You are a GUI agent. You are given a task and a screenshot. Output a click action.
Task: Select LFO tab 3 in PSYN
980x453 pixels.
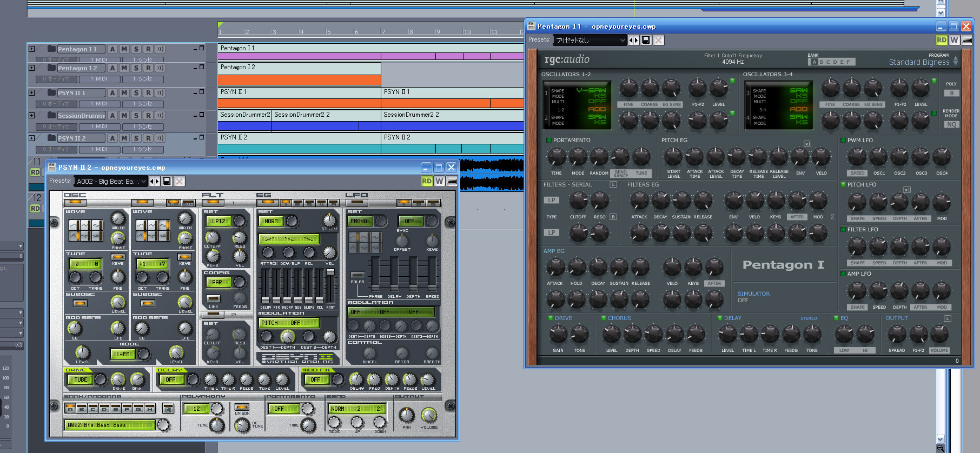coord(433,203)
